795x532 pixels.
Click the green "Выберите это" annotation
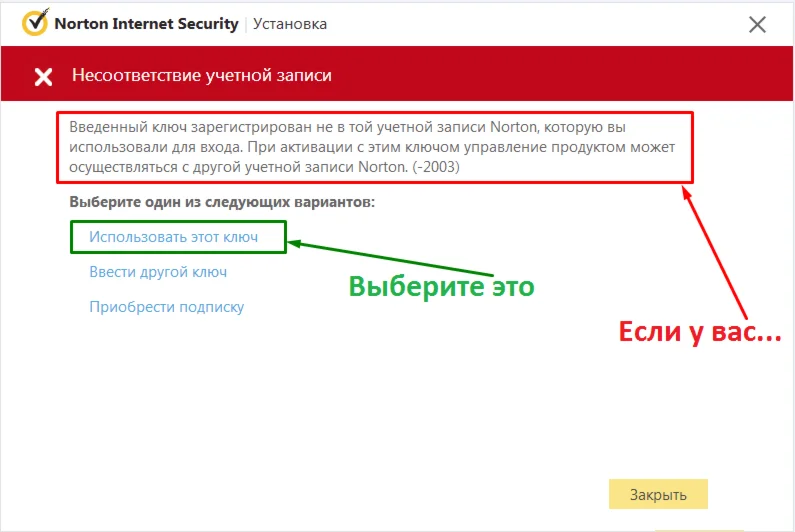click(x=441, y=286)
